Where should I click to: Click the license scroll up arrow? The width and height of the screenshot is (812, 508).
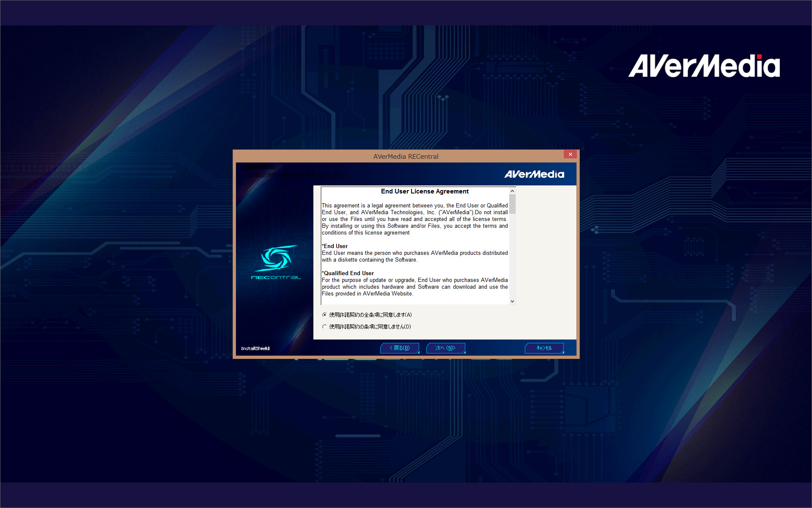(x=512, y=191)
